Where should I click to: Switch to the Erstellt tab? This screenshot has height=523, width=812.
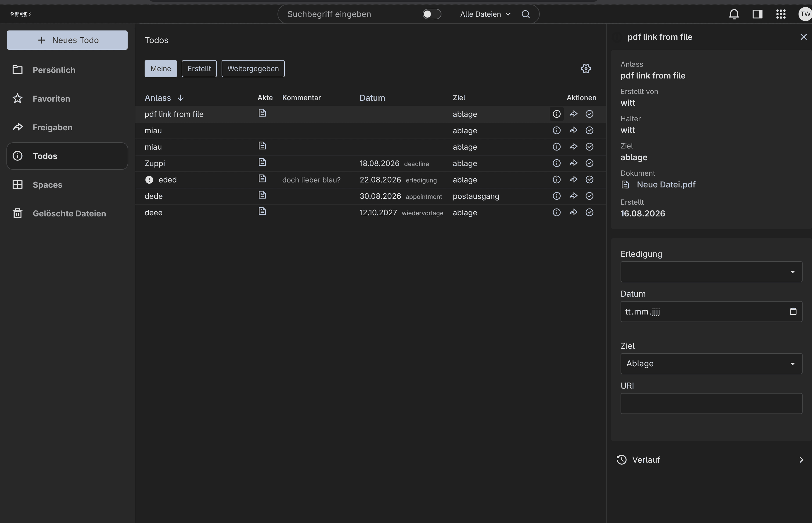pyautogui.click(x=199, y=69)
